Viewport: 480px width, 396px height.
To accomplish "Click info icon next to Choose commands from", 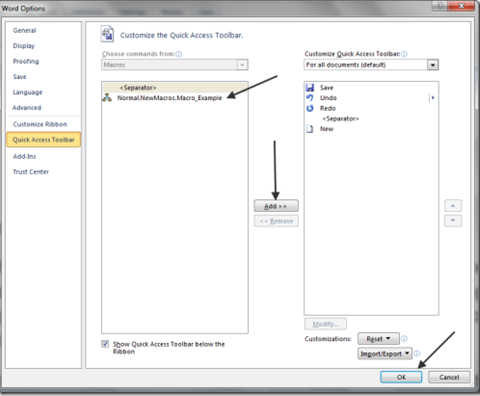I will point(179,54).
